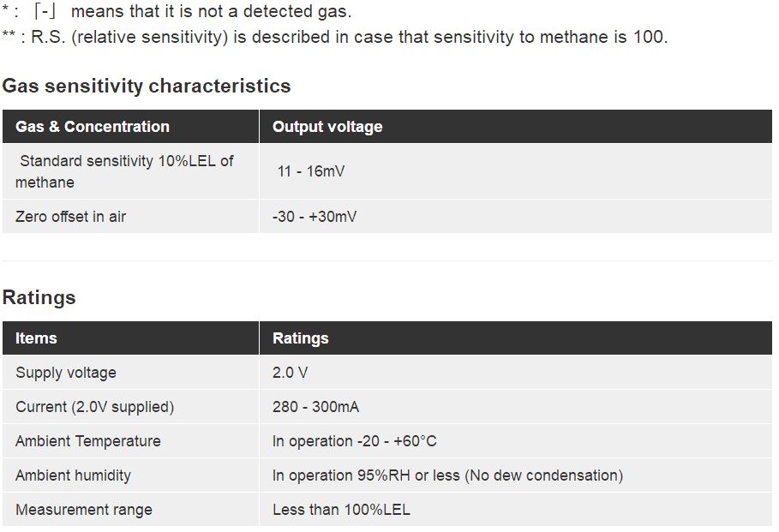Select the "Measurement range" row label
Image resolution: width=779 pixels, height=532 pixels.
click(84, 510)
